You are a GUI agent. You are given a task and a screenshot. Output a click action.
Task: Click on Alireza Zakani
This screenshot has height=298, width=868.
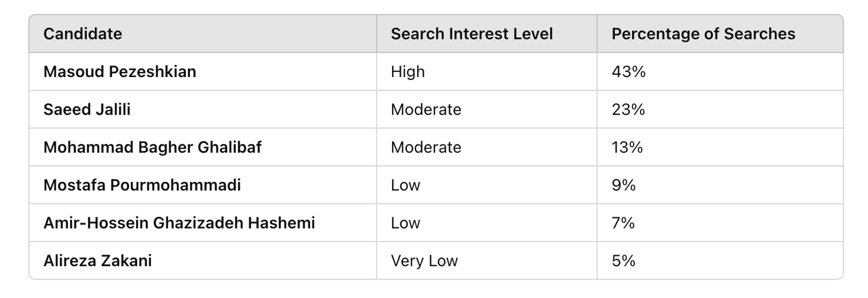coord(98,261)
